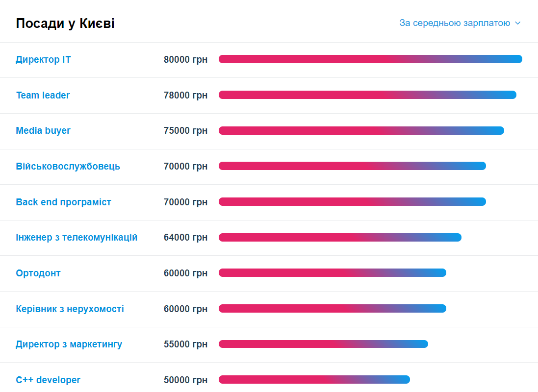Viewport: 538px width, 392px height.
Task: Click the Team leader 78000 грн bar
Action: pyautogui.click(x=367, y=95)
